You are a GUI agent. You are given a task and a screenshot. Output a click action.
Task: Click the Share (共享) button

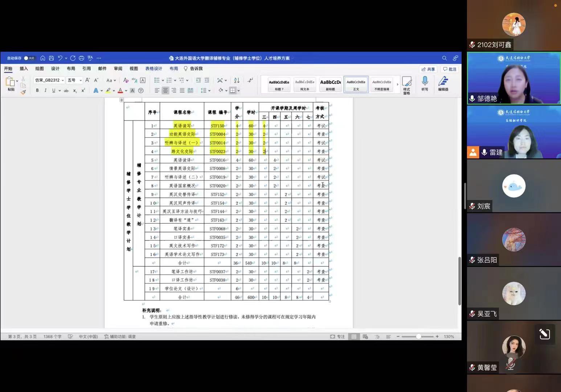(x=428, y=69)
